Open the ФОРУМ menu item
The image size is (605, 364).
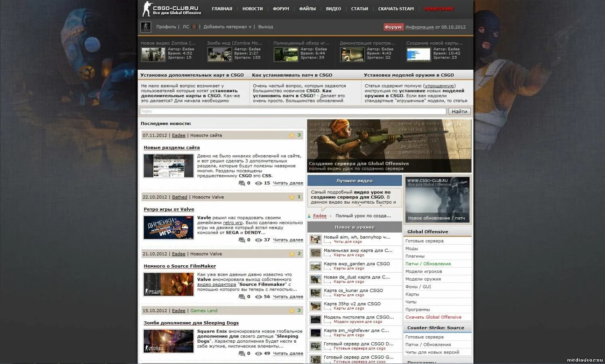click(x=280, y=8)
